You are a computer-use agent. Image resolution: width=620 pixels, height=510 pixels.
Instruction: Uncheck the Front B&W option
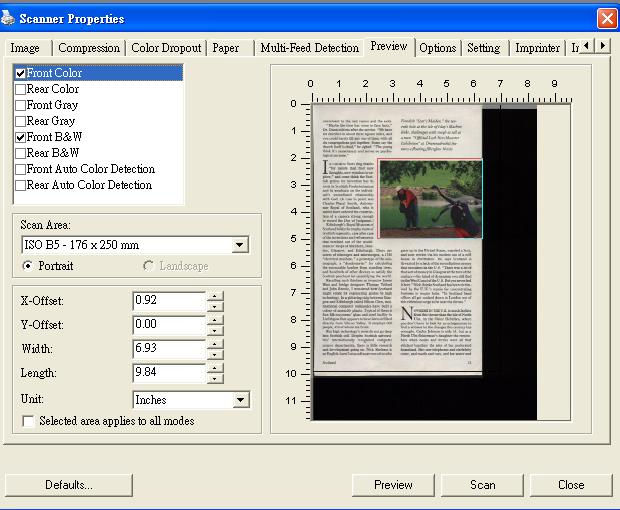click(21, 137)
